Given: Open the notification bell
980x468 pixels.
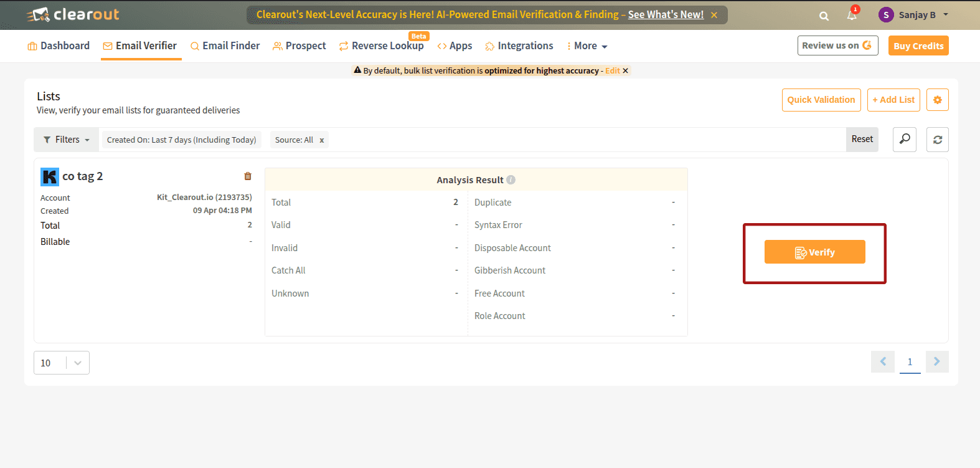Looking at the screenshot, I should 852,15.
